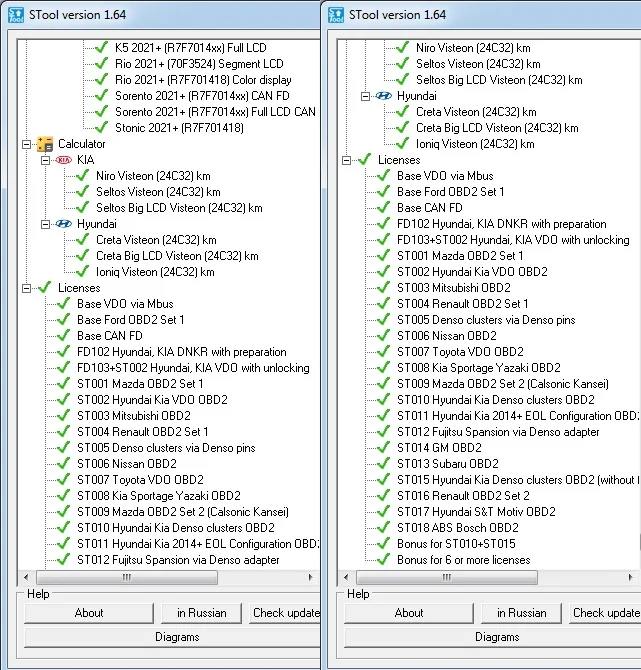Click scroll left arrow in left window

(x=26, y=577)
